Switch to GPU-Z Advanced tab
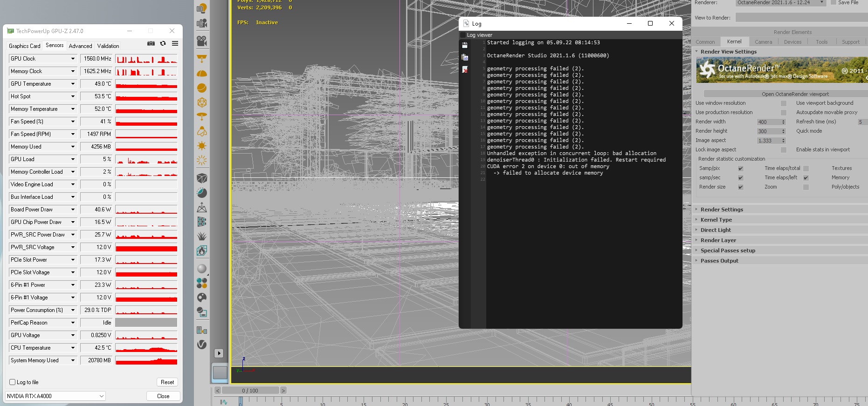Image resolution: width=868 pixels, height=406 pixels. click(80, 46)
